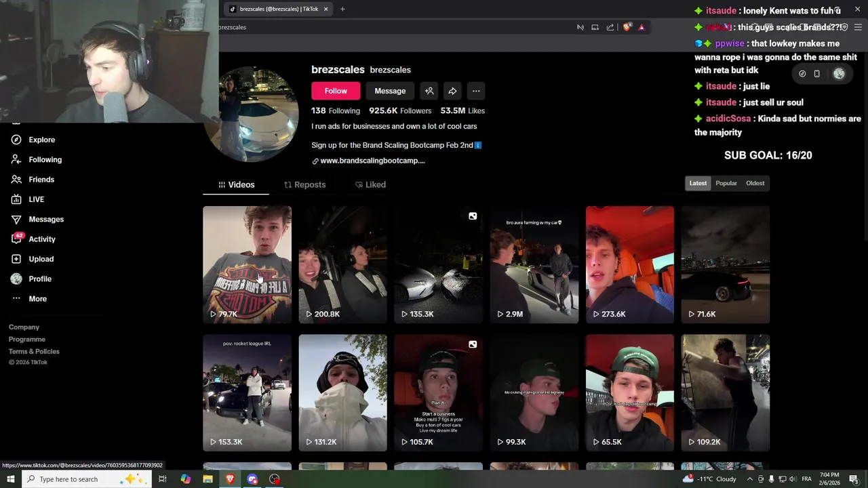
Task: Click the picture-in-picture icon in the address bar
Action: (595, 27)
